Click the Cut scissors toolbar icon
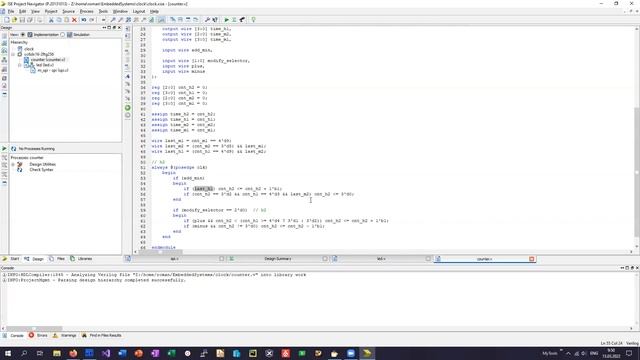 point(51,20)
